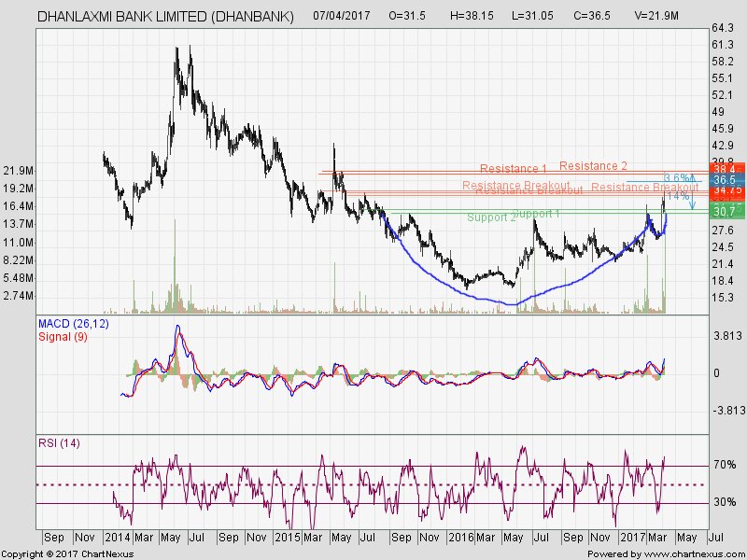747x560 pixels.
Task: Click the 19.2M volume axis label
Action: 18,189
